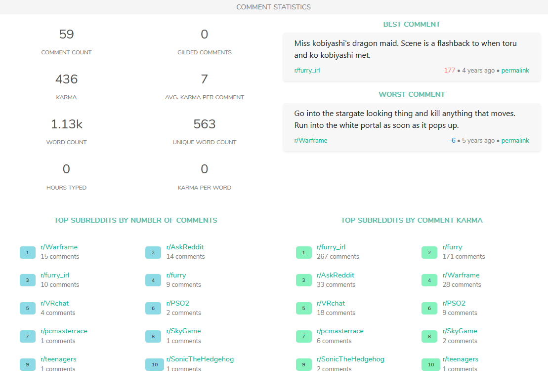
Task: Click green rank badge 10 beside r/teenagers
Action: pyautogui.click(x=431, y=364)
